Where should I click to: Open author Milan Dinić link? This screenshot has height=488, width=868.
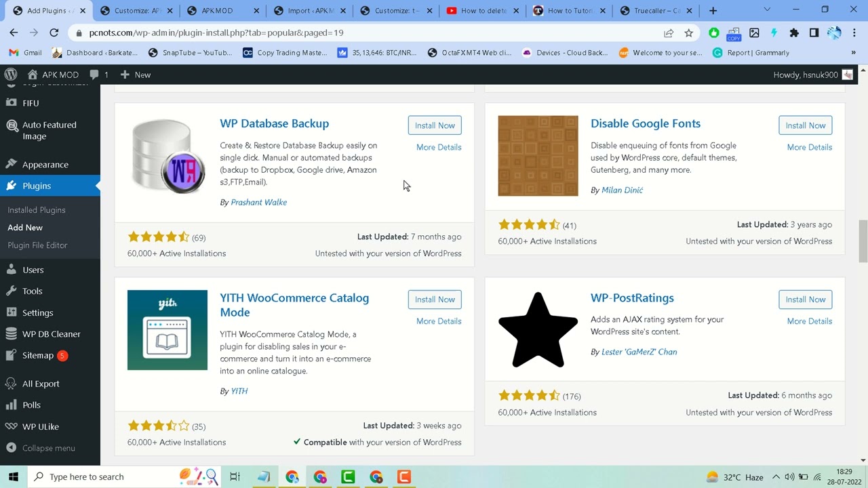[622, 190]
